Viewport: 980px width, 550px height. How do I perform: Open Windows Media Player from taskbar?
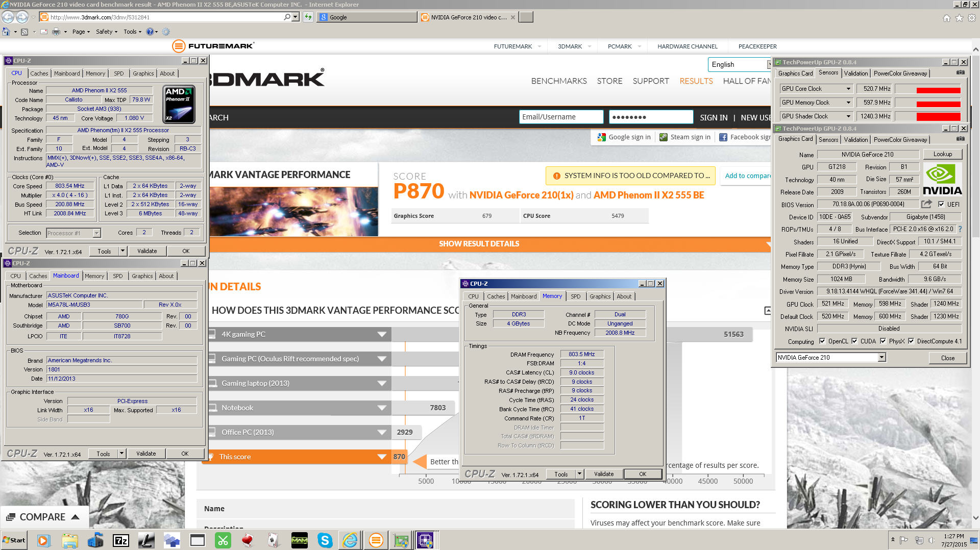point(43,540)
